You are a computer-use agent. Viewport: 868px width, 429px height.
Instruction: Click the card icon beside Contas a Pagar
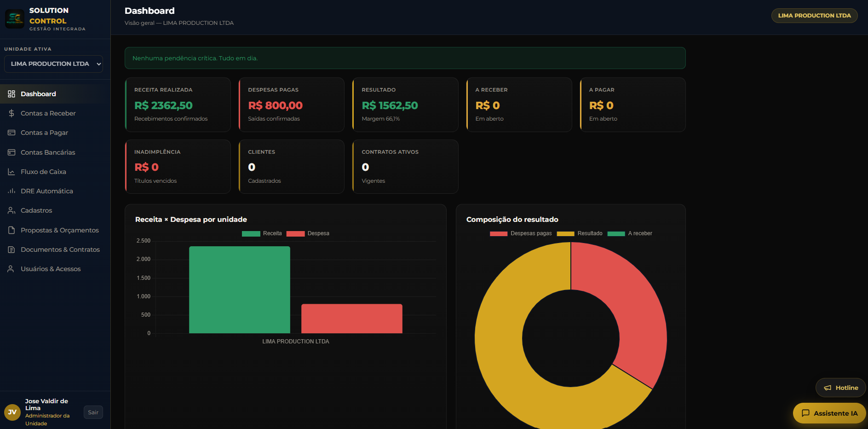point(11,133)
